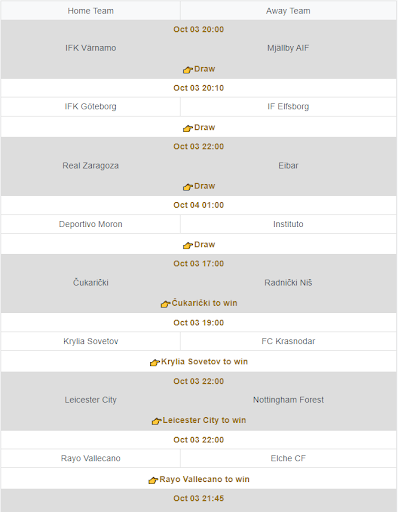This screenshot has width=398, height=512.
Task: Click the Rayo Vallecano to win tip text
Action: (x=204, y=479)
